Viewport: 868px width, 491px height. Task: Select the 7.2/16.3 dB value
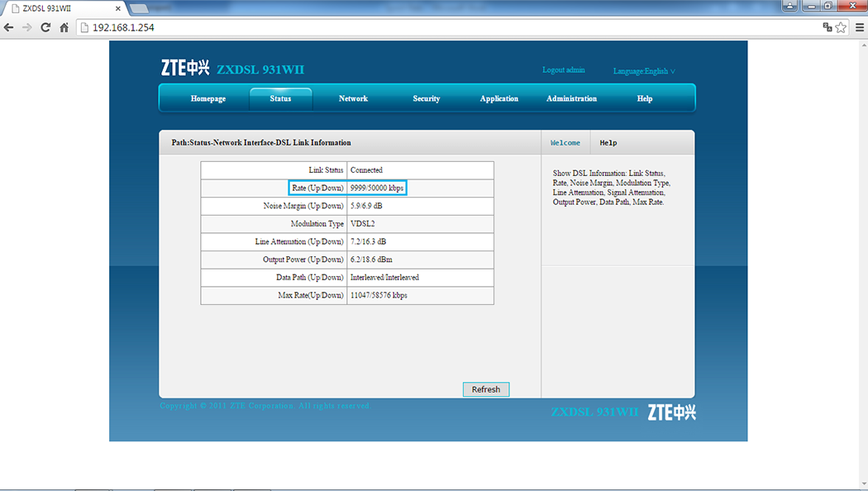[368, 242]
